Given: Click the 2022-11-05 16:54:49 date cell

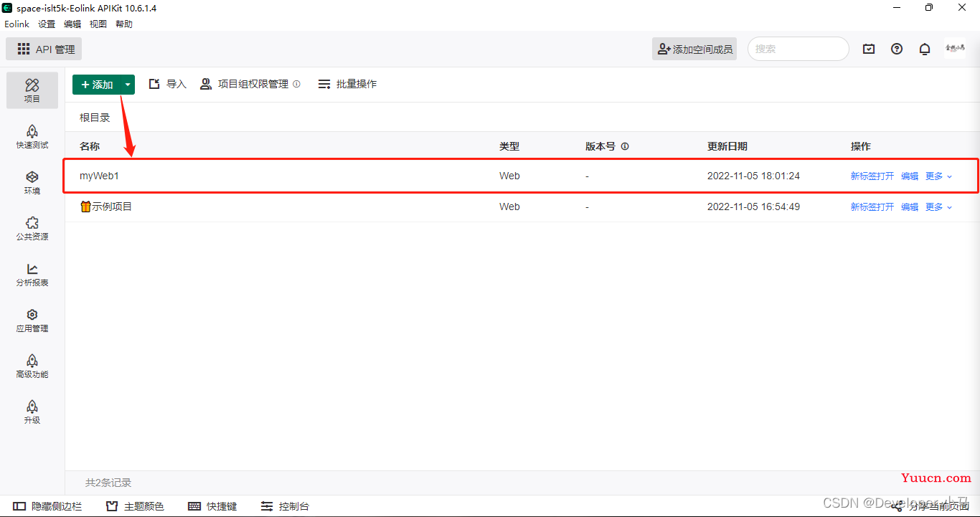Looking at the screenshot, I should 753,207.
